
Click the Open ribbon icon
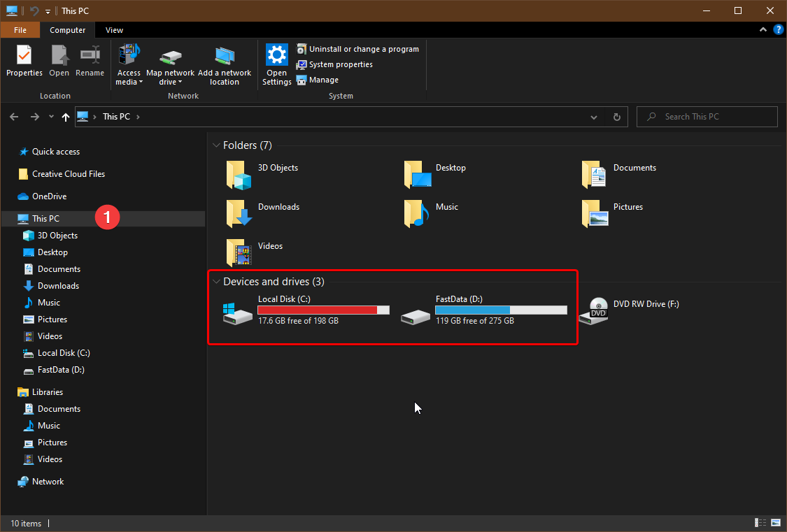59,61
